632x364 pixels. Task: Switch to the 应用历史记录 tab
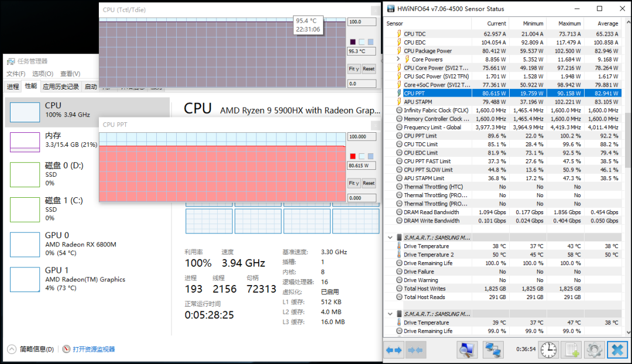coord(60,87)
